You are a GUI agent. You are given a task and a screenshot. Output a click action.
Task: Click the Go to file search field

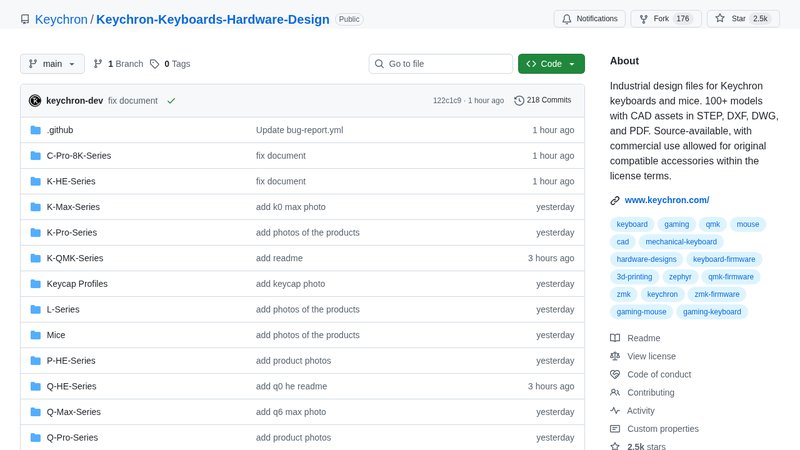440,64
